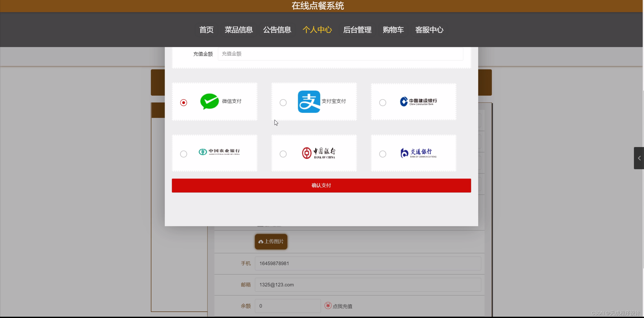The height and width of the screenshot is (318, 644).
Task: Click the Bank of China logo
Action: click(318, 153)
